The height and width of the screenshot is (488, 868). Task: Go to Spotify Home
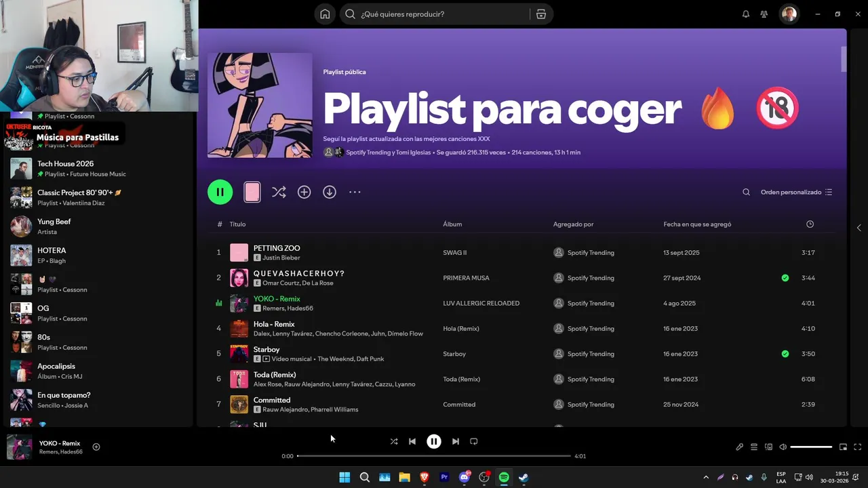click(x=325, y=14)
